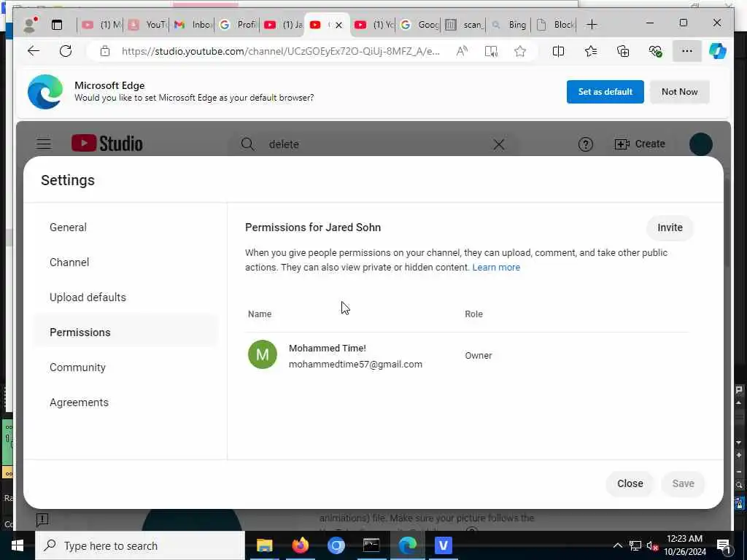747x560 pixels.
Task: Click the send feedback icon in Studio
Action: click(x=42, y=519)
